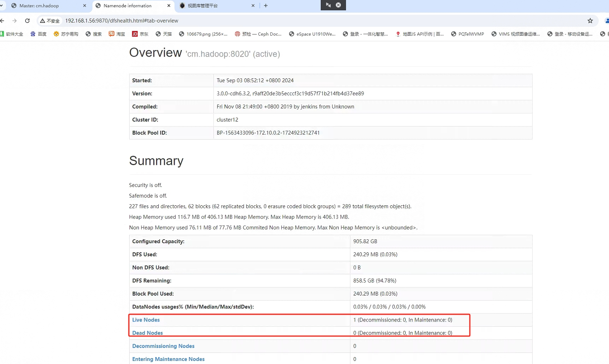The height and width of the screenshot is (364, 609).
Task: Open the eSpace U1910 bookmark
Action: pyautogui.click(x=312, y=34)
